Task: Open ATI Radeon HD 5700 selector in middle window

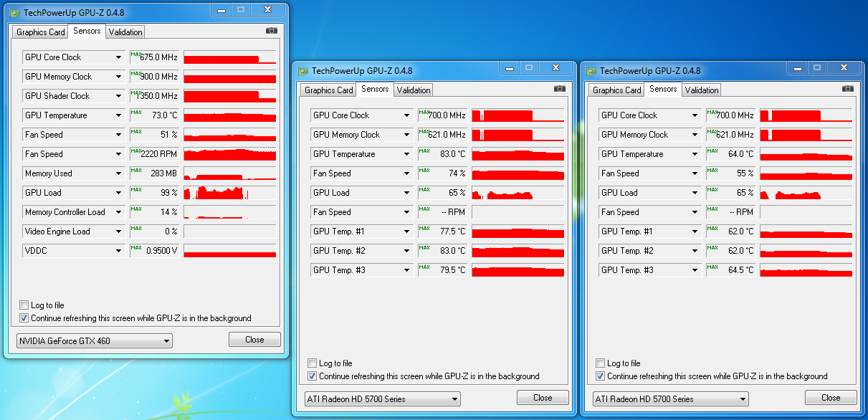Action: click(x=383, y=399)
